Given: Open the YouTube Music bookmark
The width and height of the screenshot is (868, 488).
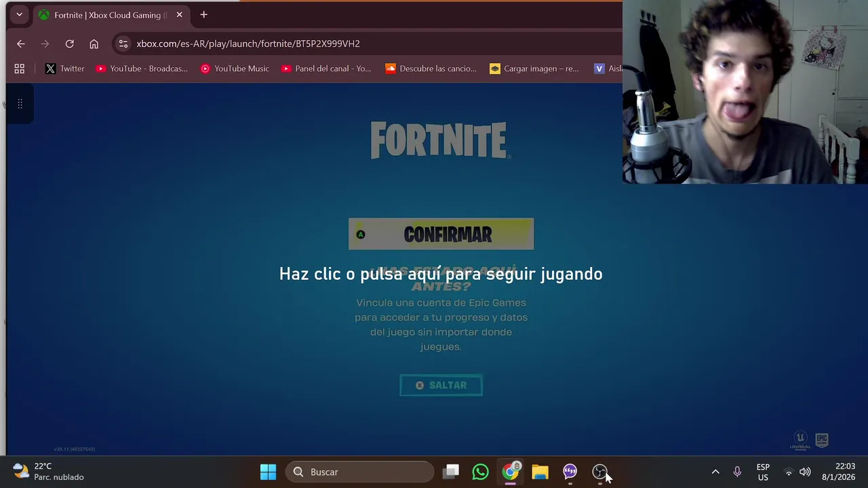Looking at the screenshot, I should 235,68.
